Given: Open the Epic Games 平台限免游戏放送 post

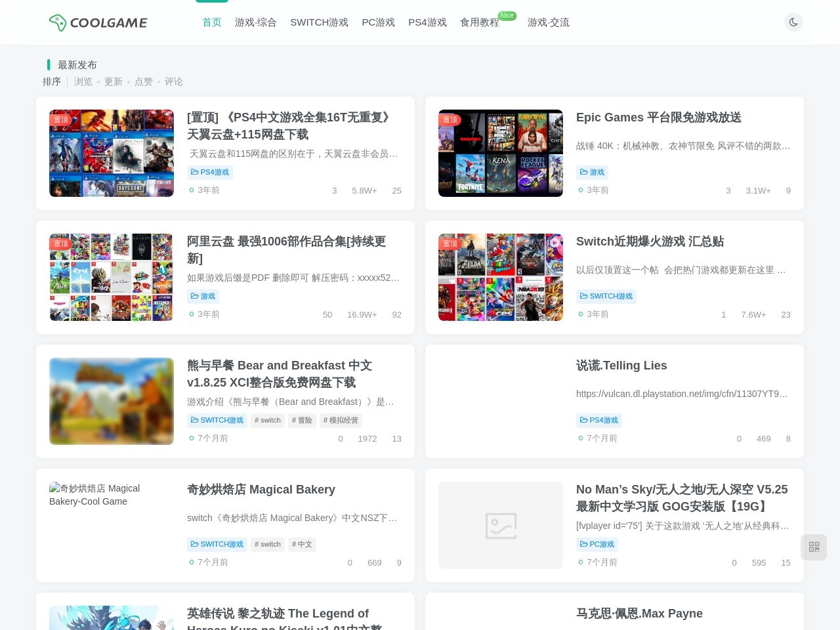Looking at the screenshot, I should [659, 117].
